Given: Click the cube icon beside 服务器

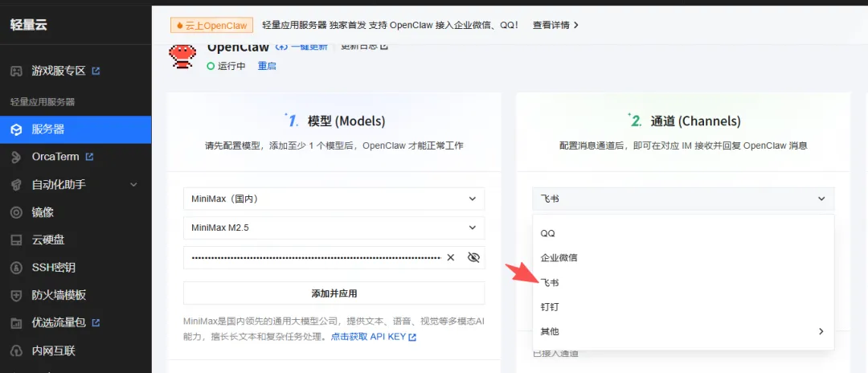Looking at the screenshot, I should click(17, 129).
